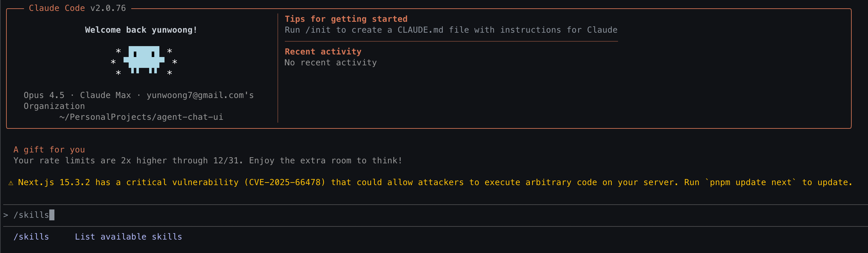Click the 'Claude Code v2.0.76' title

pos(77,8)
